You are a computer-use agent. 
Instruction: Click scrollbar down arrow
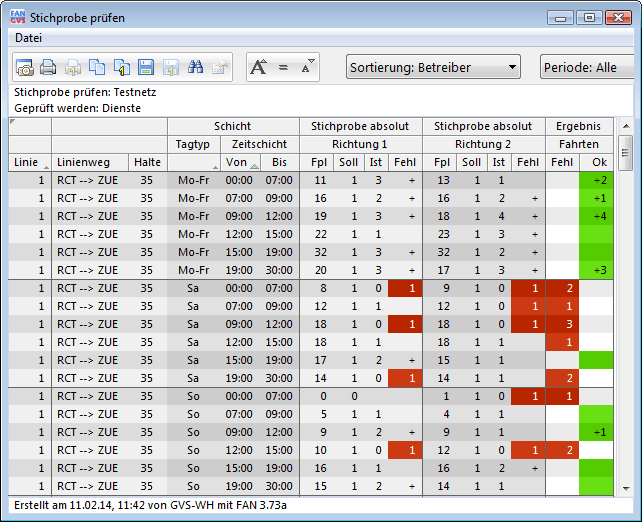[626, 488]
